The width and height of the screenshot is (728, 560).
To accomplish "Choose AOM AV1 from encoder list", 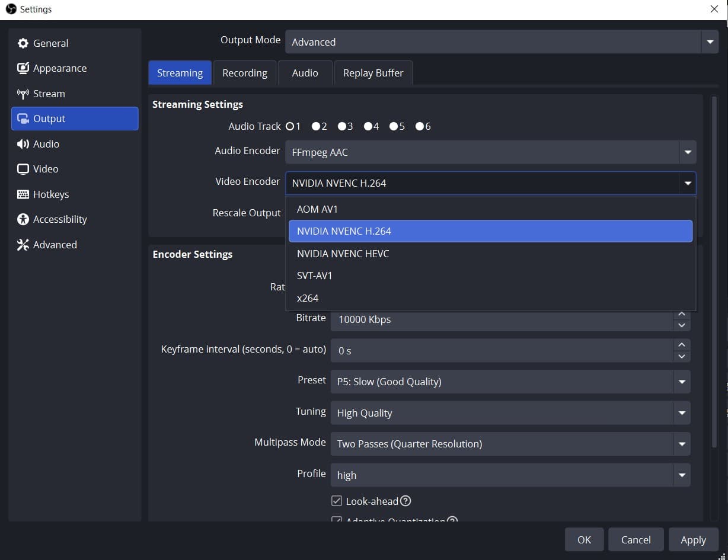I will 490,209.
